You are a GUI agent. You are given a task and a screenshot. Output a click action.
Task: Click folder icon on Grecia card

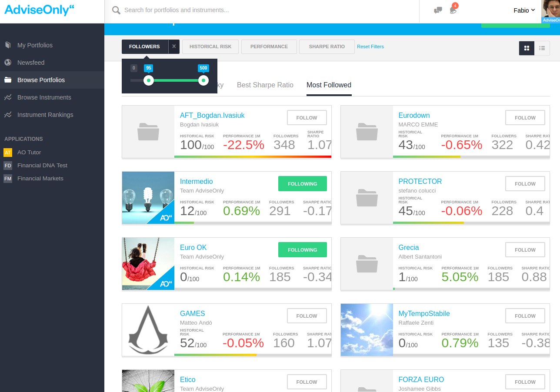pos(367,264)
